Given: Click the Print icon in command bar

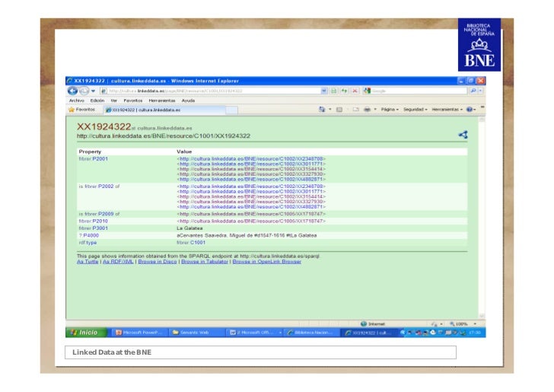Looking at the screenshot, I should pyautogui.click(x=367, y=110).
